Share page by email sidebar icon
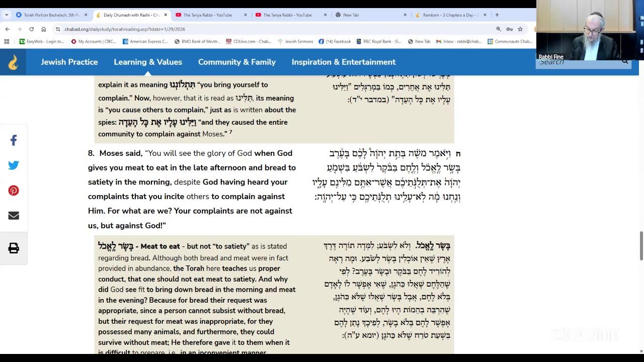The width and height of the screenshot is (644, 362). coord(14,215)
